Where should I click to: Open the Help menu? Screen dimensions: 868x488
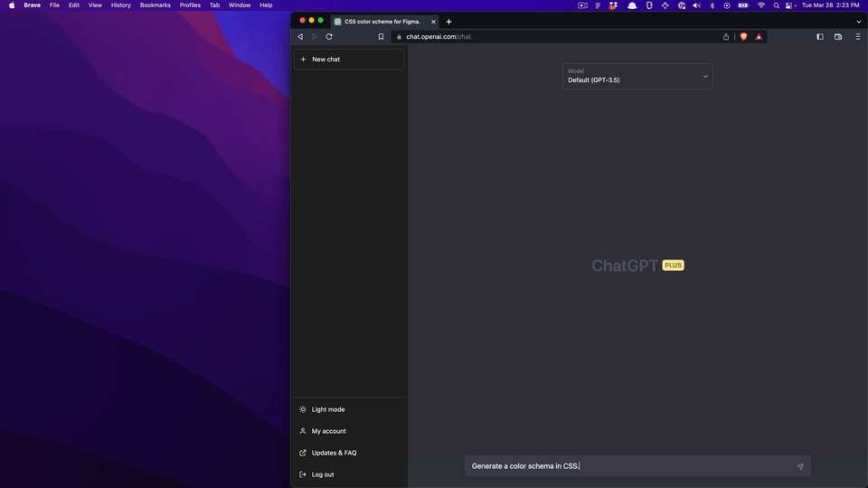pos(266,5)
